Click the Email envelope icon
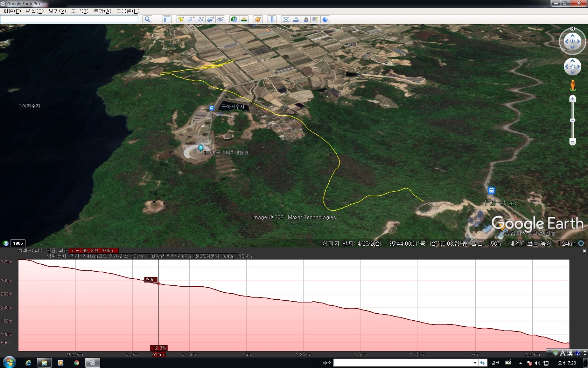This screenshot has width=588, height=368. tap(286, 19)
